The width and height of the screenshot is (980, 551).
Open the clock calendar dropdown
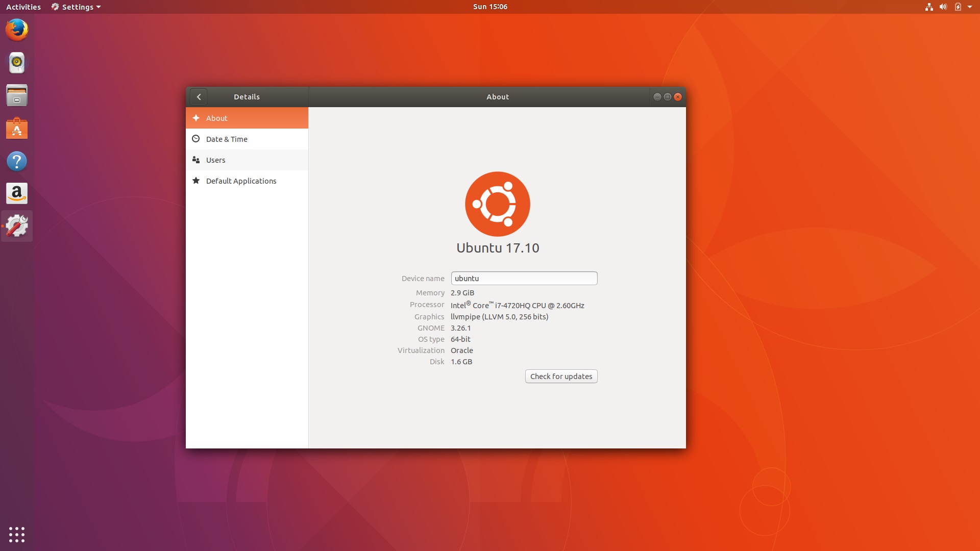tap(490, 7)
